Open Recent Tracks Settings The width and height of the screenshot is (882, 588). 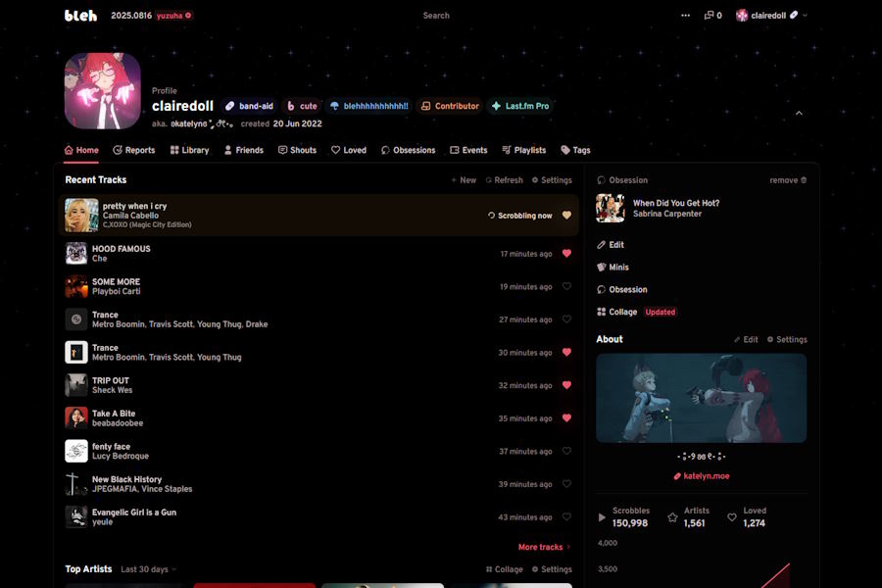(552, 180)
